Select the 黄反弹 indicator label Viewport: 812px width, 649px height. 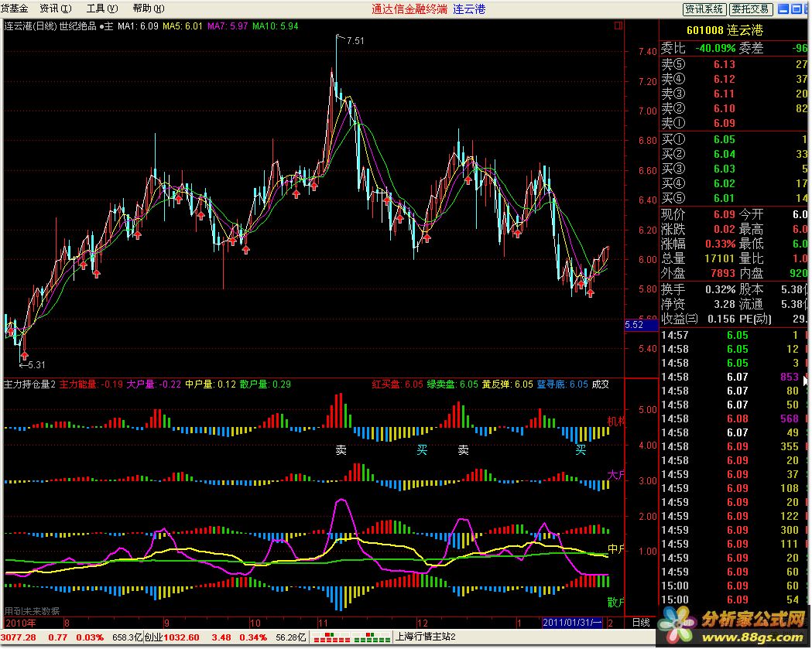click(508, 384)
